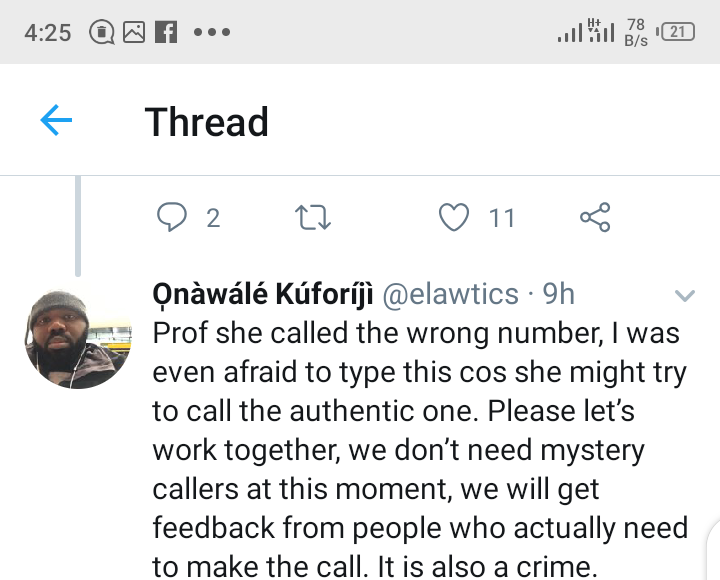Tap the reply speech bubble icon
The height and width of the screenshot is (580, 720).
coord(172,217)
